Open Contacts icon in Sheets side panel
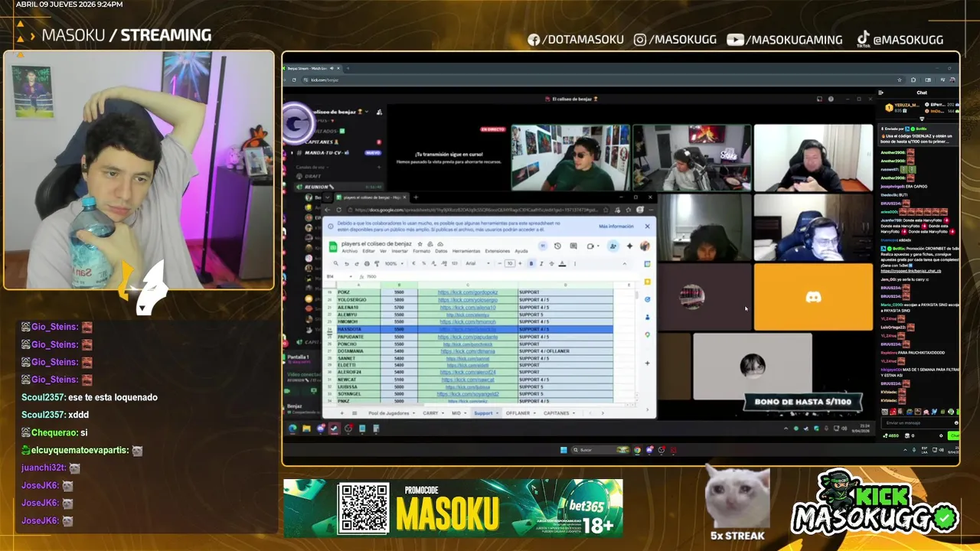Image resolution: width=980 pixels, height=551 pixels. [x=647, y=317]
